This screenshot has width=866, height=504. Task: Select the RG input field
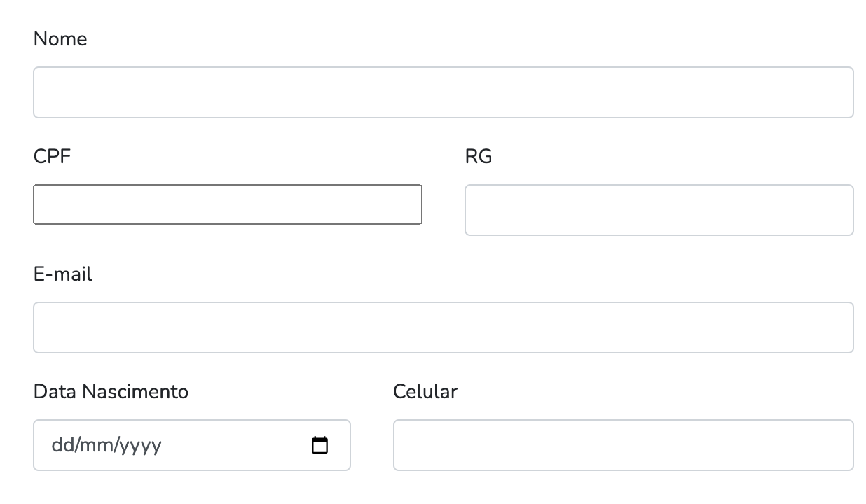pyautogui.click(x=659, y=210)
